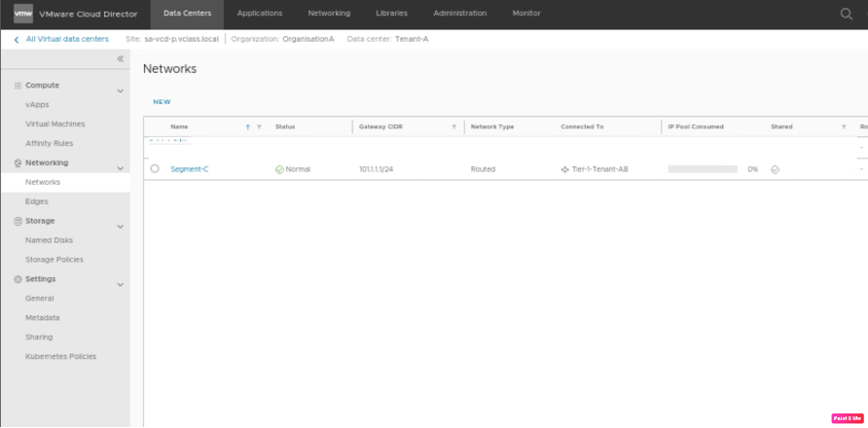868x428 pixels.
Task: Open Edges in the sidebar
Action: 37,201
